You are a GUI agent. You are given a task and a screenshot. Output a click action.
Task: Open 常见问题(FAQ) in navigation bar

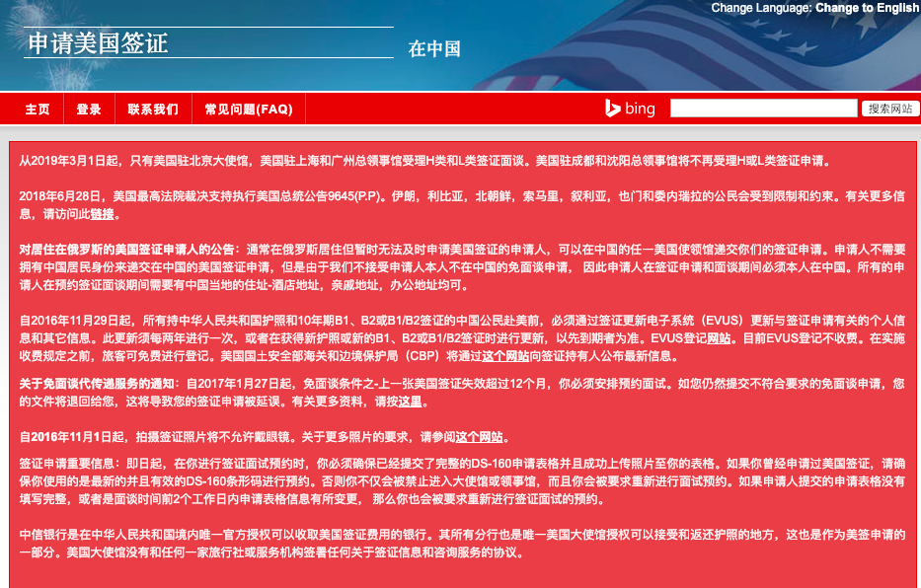click(x=249, y=110)
